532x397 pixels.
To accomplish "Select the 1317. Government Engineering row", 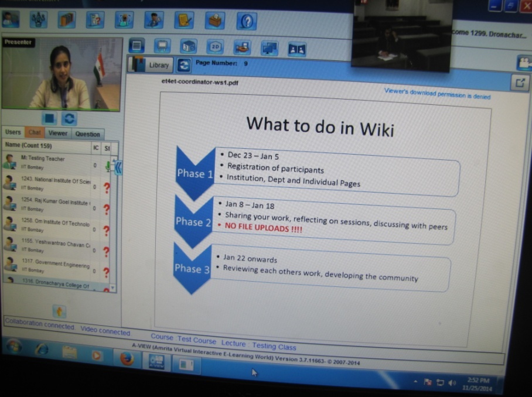I will coord(57,266).
